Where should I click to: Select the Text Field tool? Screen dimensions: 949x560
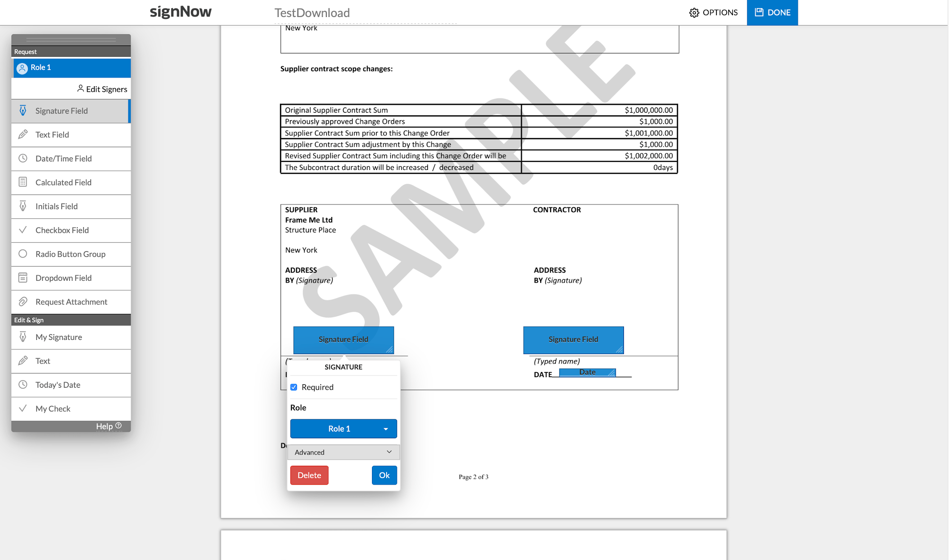pos(72,134)
